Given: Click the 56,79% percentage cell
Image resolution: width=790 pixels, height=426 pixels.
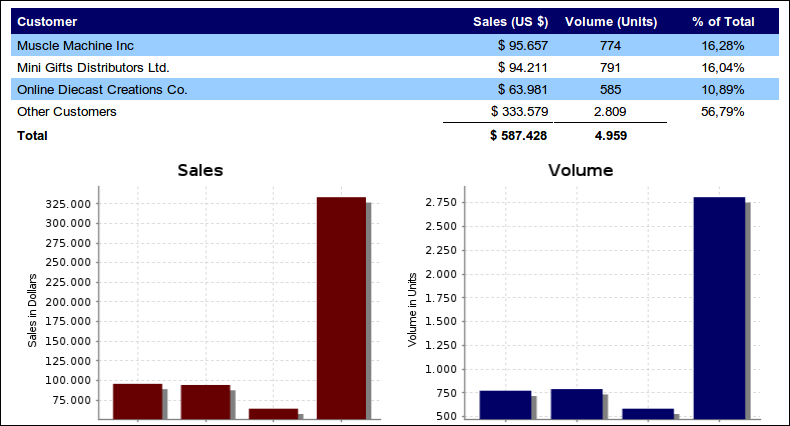Looking at the screenshot, I should coord(722,112).
